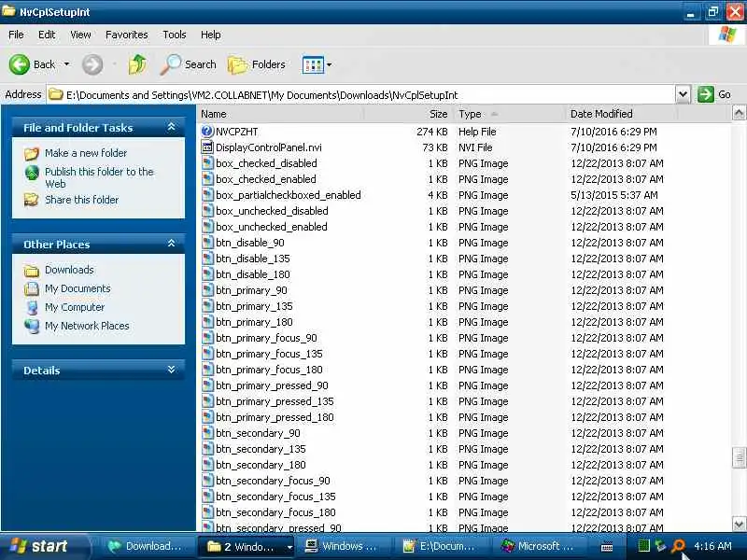Open the Back history dropdown arrow
Viewport: 747px width, 560px height.
coord(66,64)
